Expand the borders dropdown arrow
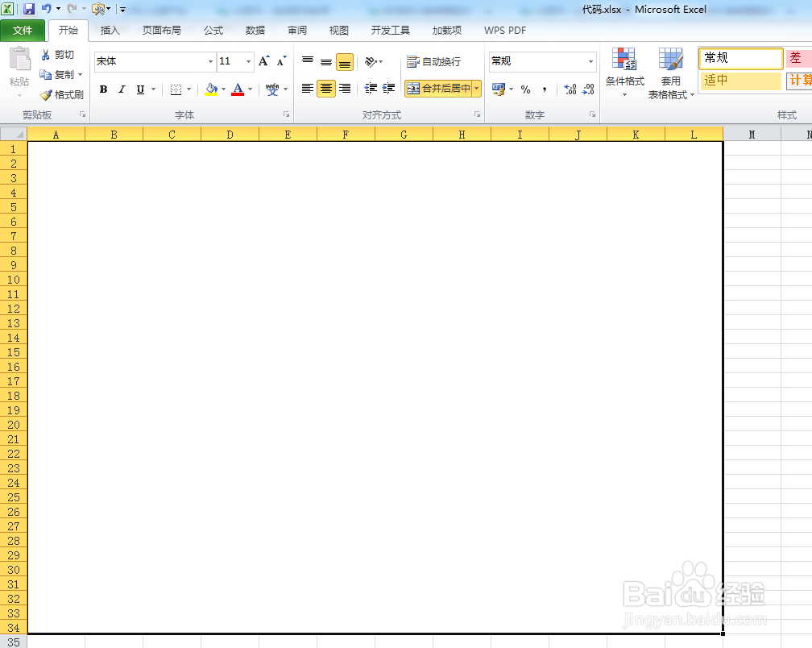This screenshot has height=648, width=812. (x=189, y=89)
